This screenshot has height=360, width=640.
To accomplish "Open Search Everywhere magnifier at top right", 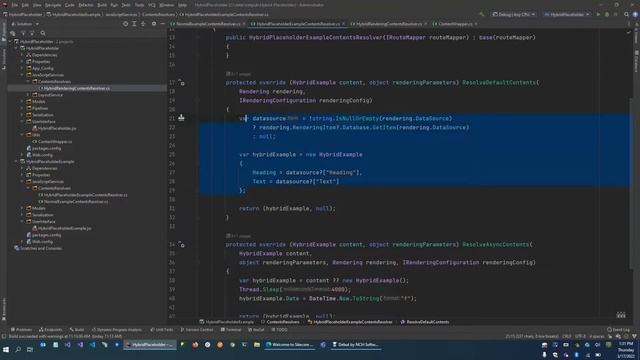I will click(627, 14).
